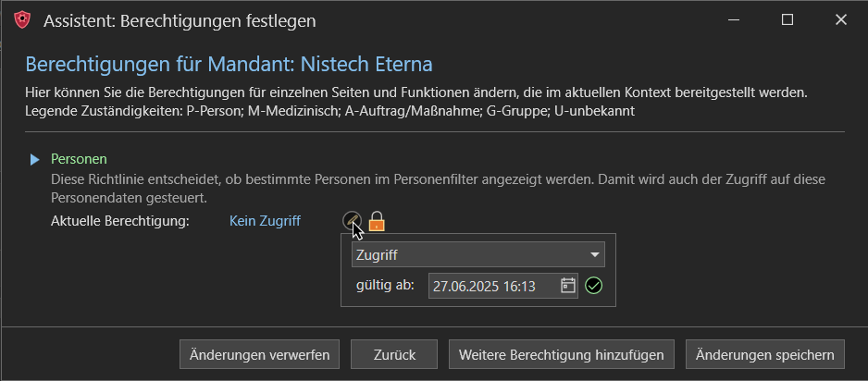The image size is (868, 381).
Task: Click the Kein Zugriff link
Action: pyautogui.click(x=265, y=221)
